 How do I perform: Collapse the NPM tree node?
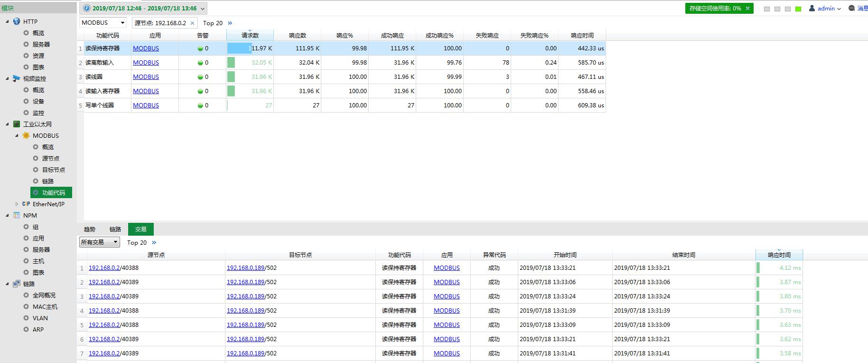(x=7, y=215)
